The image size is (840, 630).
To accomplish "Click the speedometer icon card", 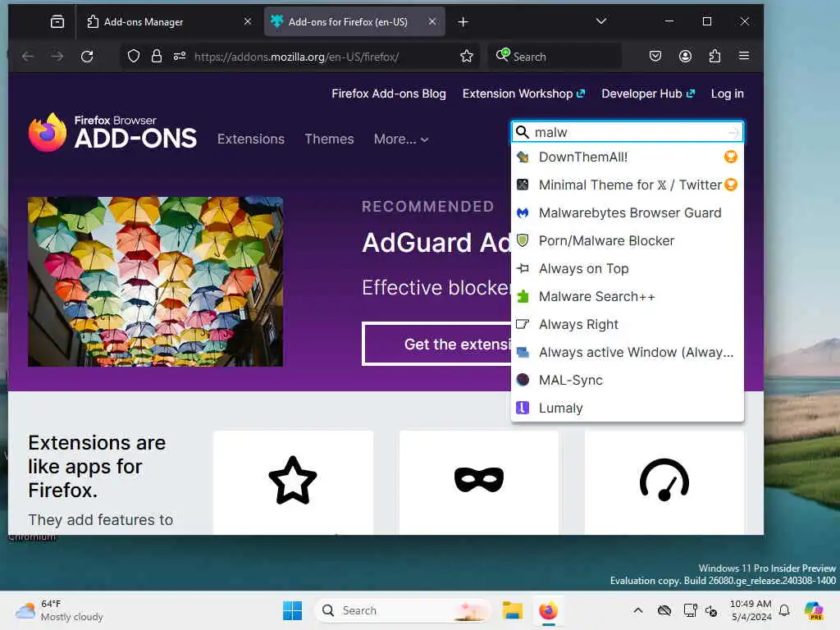I will pyautogui.click(x=664, y=481).
